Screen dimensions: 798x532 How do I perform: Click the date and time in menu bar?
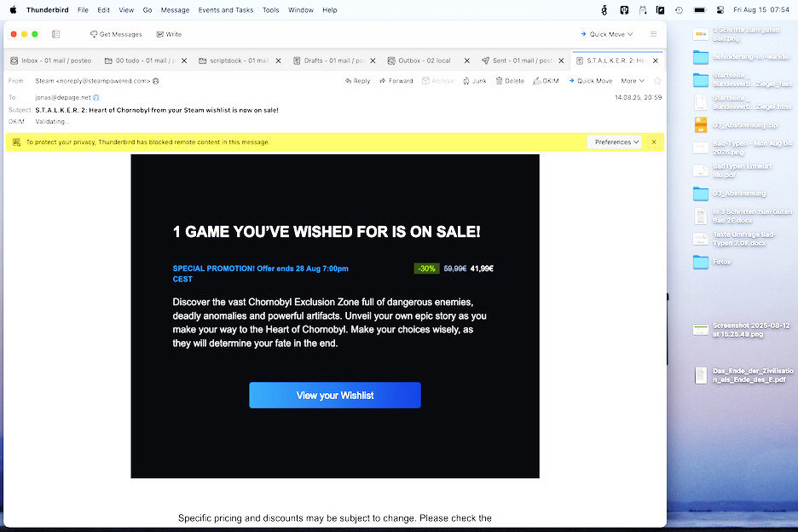point(761,9)
